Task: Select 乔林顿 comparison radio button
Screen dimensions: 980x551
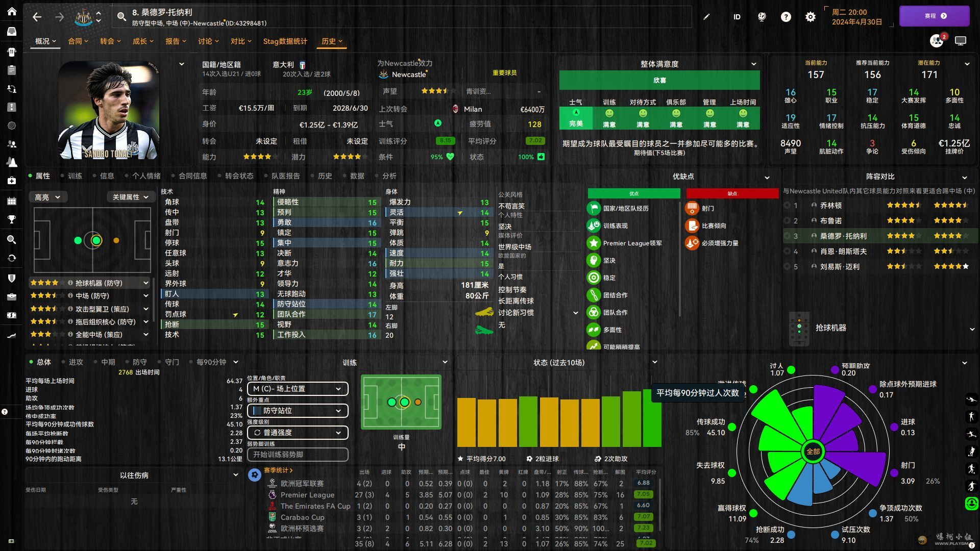Action: [787, 206]
